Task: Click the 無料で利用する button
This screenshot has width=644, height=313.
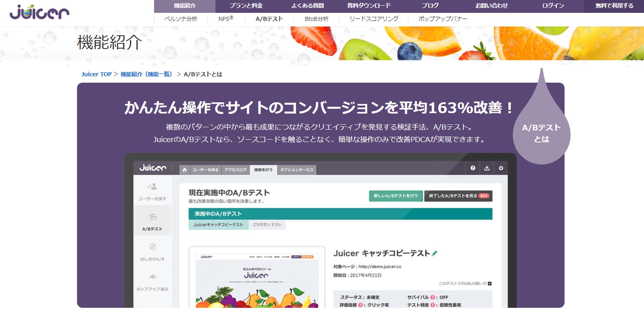Action: (614, 6)
